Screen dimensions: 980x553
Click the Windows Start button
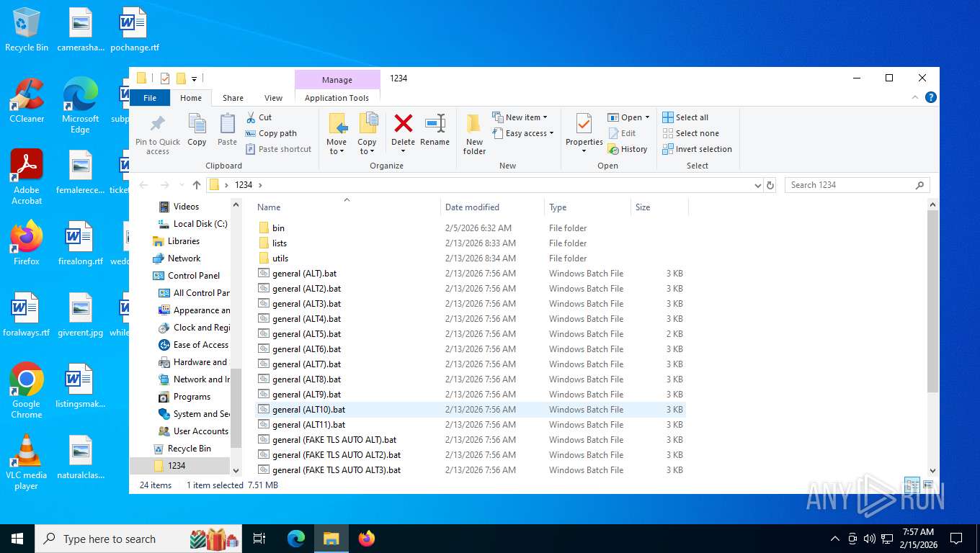point(17,538)
